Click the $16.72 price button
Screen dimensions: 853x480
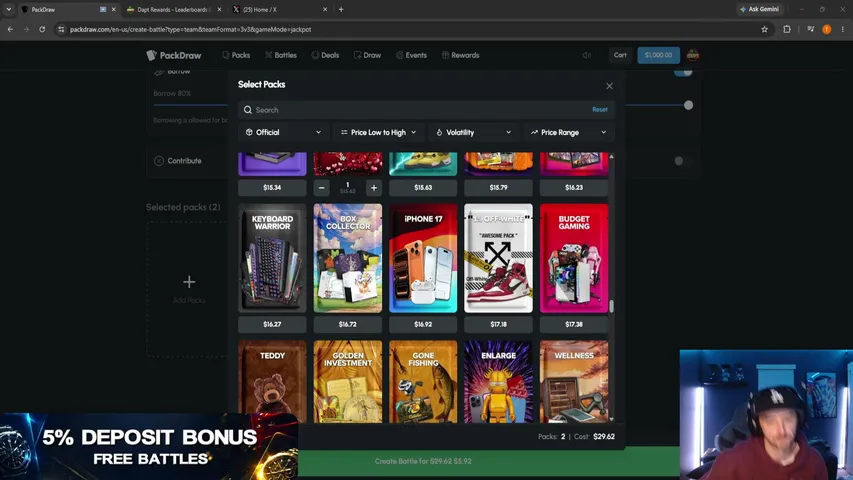(x=348, y=324)
